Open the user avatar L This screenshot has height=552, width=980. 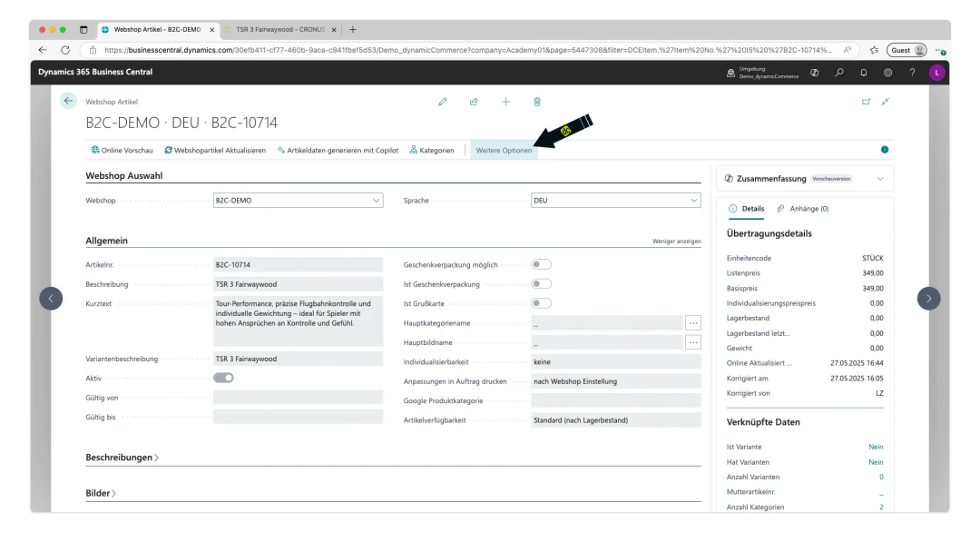[x=936, y=73]
